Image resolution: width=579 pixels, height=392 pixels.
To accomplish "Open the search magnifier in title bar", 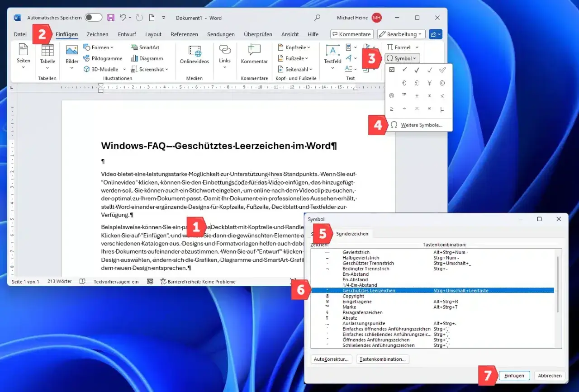I will (317, 18).
